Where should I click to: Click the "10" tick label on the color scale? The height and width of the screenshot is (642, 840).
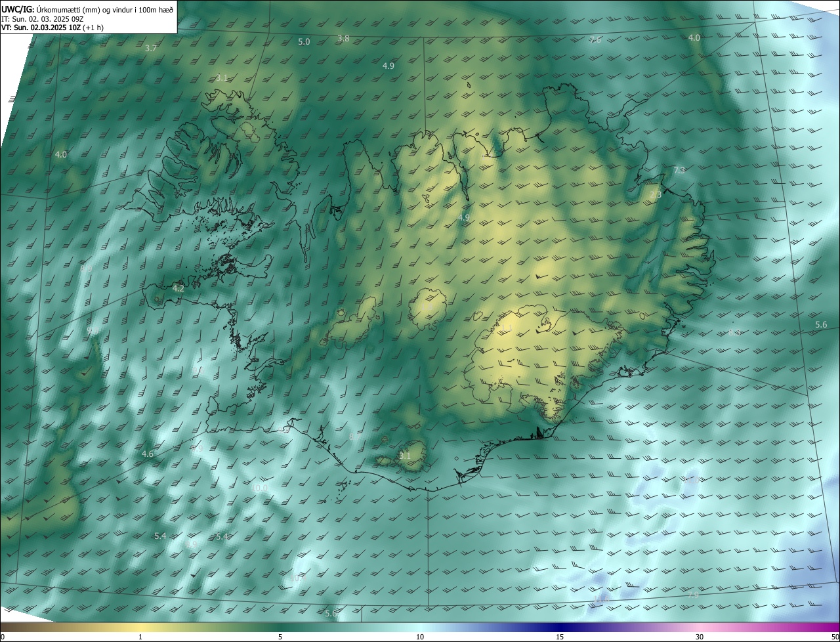click(x=420, y=637)
